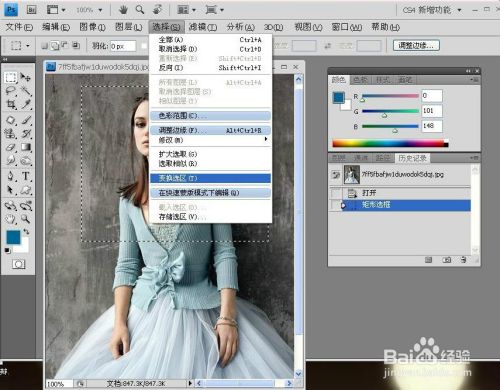Select the Lasso tool
The height and width of the screenshot is (390, 500).
coord(11,91)
